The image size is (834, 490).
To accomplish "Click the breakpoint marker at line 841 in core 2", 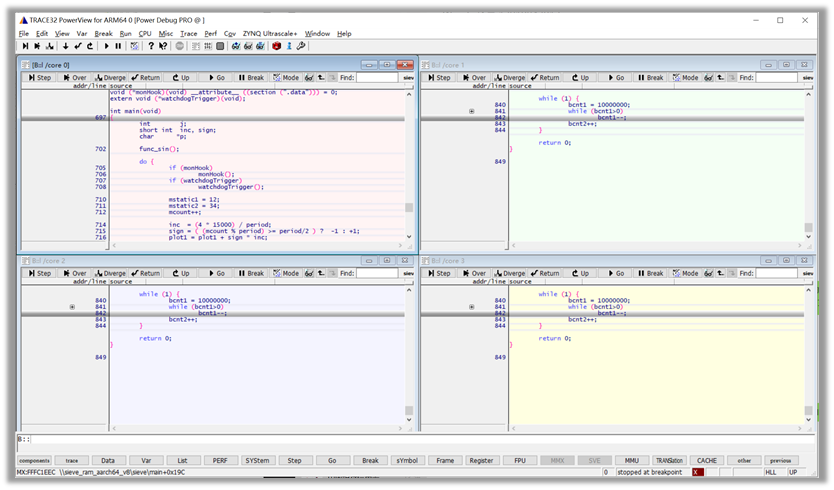I will click(x=72, y=307).
